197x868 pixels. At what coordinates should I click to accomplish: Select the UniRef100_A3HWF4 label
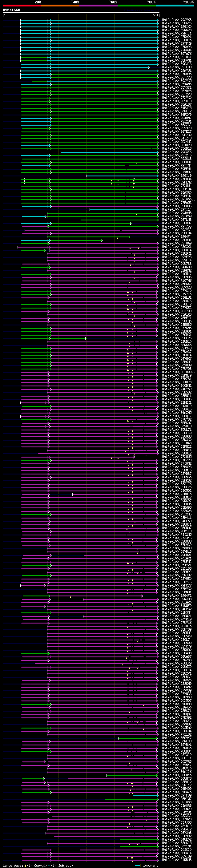click(x=177, y=450)
